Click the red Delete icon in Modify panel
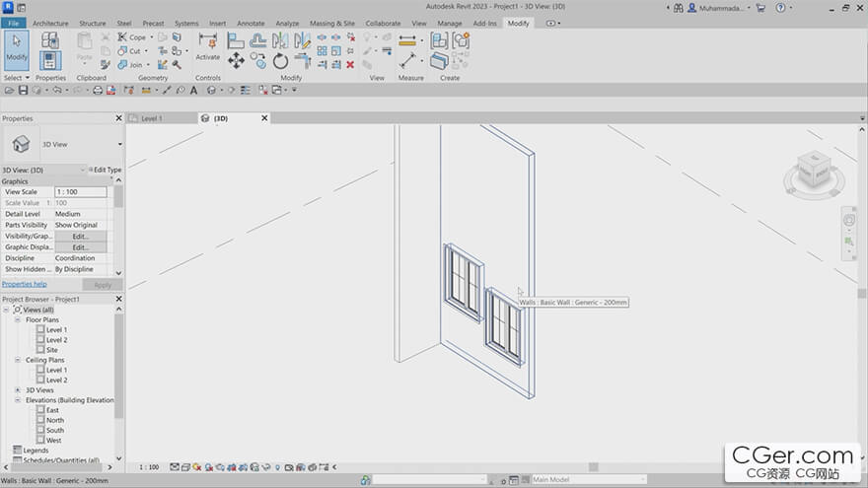Image resolution: width=868 pixels, height=488 pixels. point(349,64)
